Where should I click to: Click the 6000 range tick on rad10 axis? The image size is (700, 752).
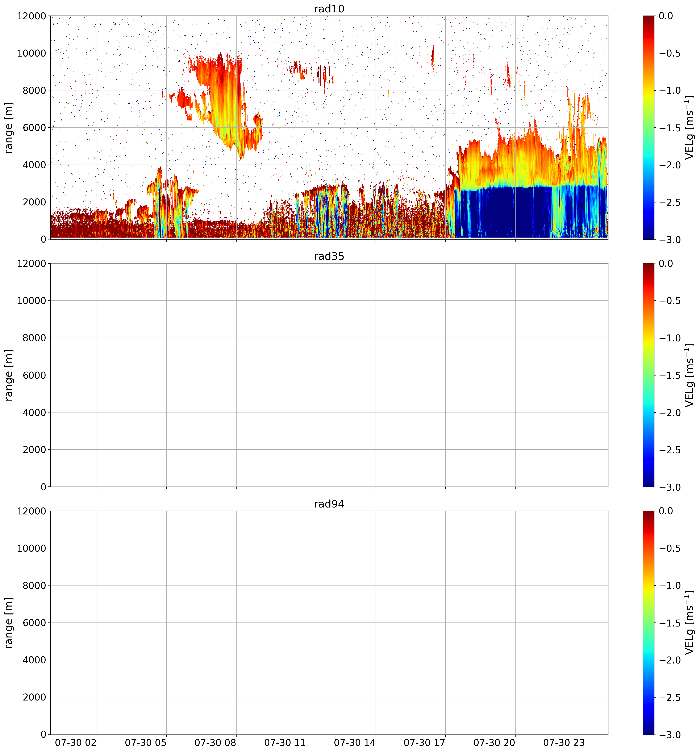[x=34, y=128]
